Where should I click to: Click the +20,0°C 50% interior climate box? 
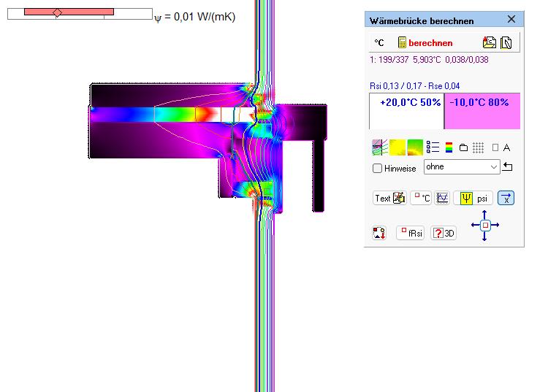(407, 111)
